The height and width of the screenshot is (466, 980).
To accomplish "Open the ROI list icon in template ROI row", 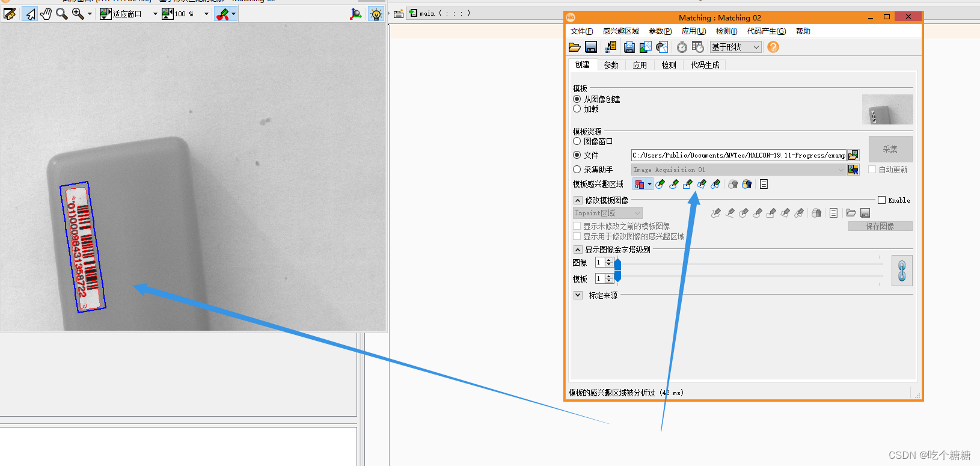I will (x=764, y=184).
